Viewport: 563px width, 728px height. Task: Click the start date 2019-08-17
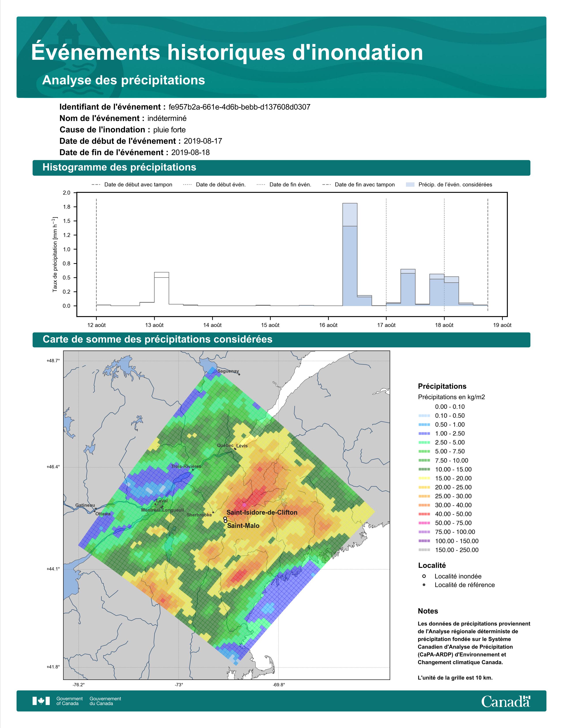[203, 141]
